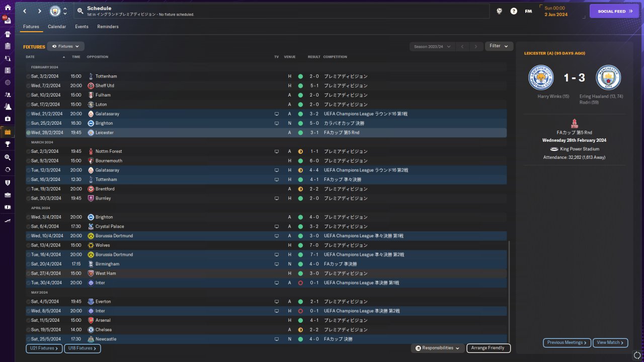Click the TV icon on the Galatasaray 21/2 row
Screen dimensions: 644x362
click(x=276, y=114)
